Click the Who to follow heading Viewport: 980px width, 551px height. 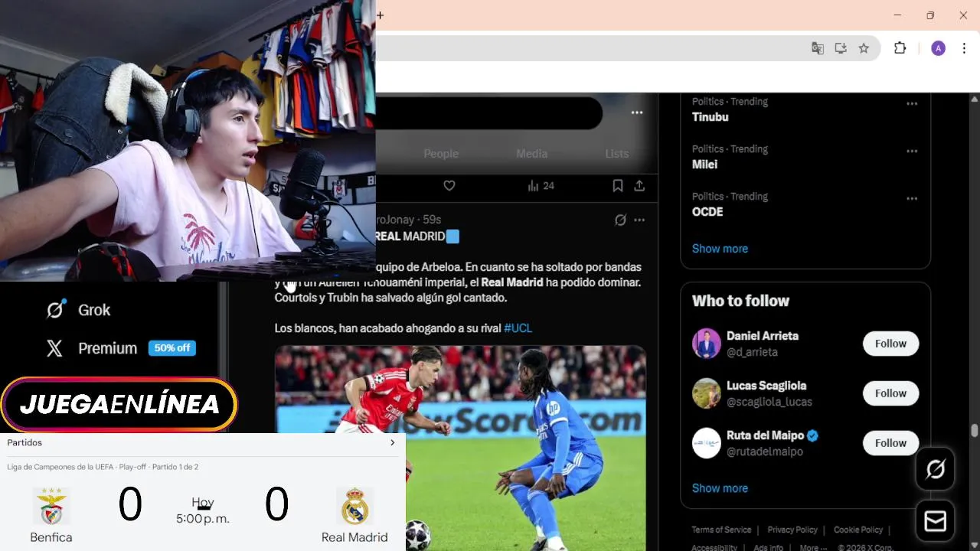[740, 301]
